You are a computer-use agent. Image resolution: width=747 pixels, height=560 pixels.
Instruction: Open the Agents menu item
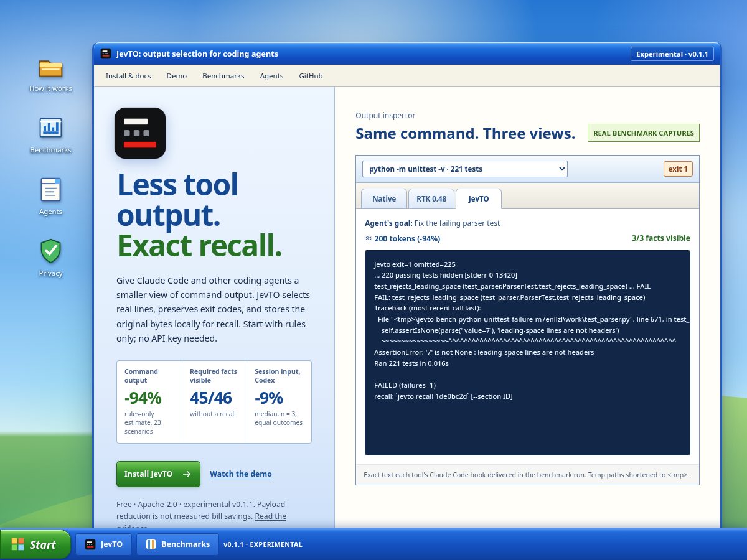pos(271,76)
